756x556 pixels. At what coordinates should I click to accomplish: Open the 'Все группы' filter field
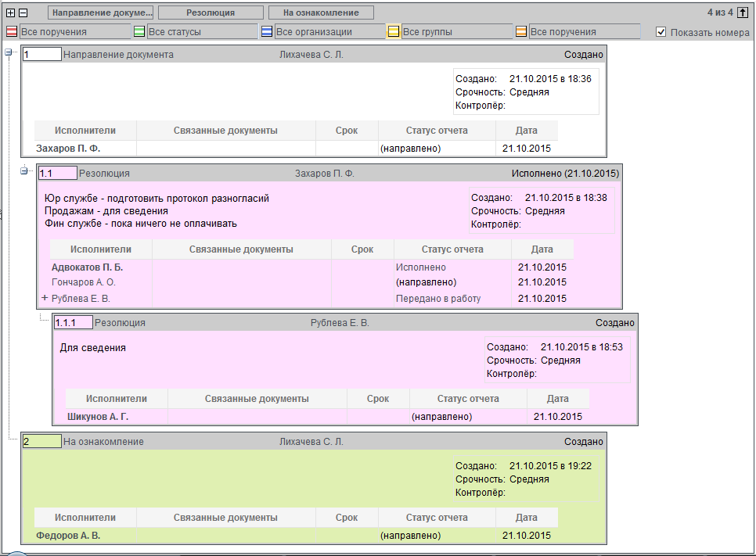(456, 32)
